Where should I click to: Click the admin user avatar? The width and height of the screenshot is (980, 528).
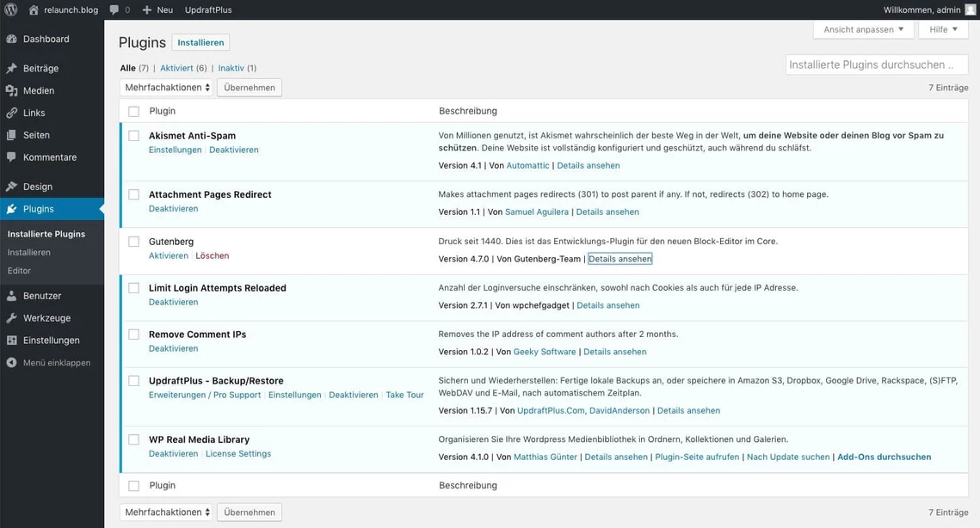970,9
